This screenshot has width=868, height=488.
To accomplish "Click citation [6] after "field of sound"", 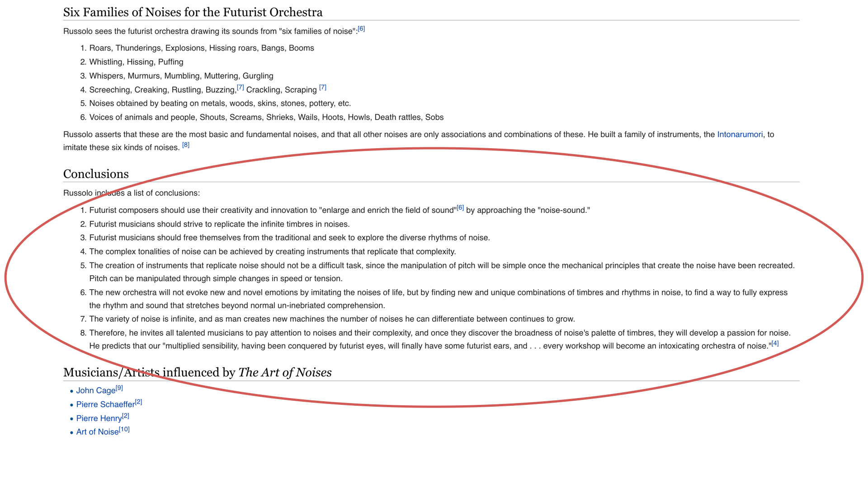I will click(x=460, y=208).
